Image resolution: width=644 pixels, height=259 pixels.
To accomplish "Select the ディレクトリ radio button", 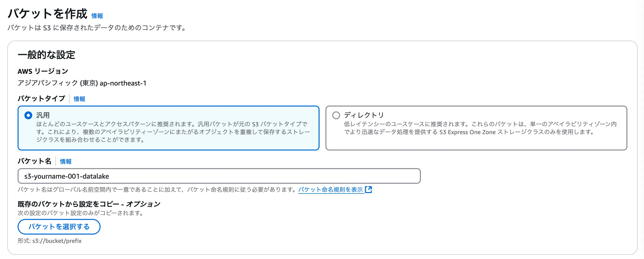I will 336,115.
